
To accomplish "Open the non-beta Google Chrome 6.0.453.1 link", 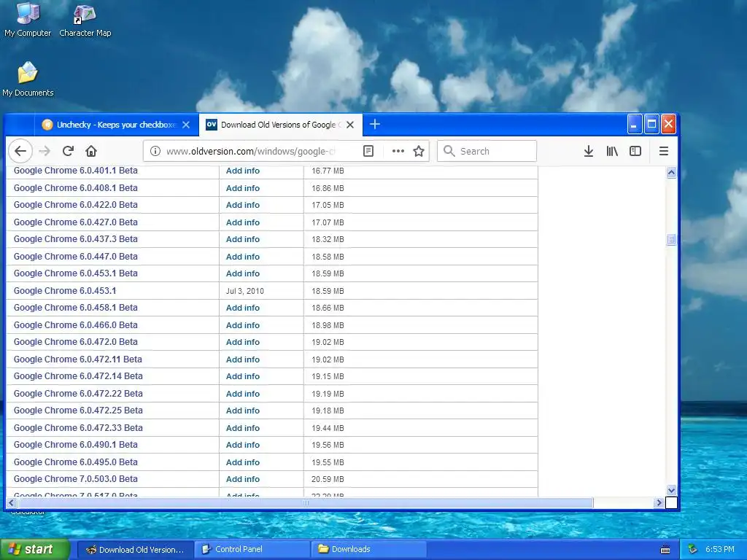I will [65, 290].
